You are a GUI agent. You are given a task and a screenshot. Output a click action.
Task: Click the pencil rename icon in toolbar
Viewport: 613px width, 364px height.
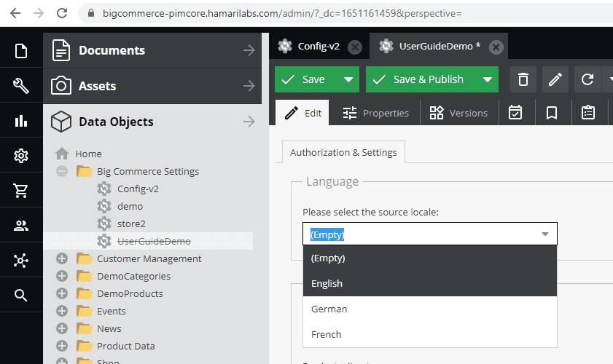tap(555, 79)
